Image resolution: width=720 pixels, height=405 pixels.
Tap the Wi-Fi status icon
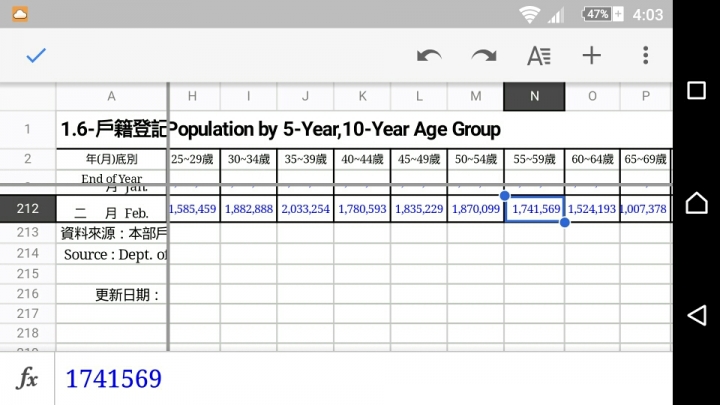coord(529,15)
